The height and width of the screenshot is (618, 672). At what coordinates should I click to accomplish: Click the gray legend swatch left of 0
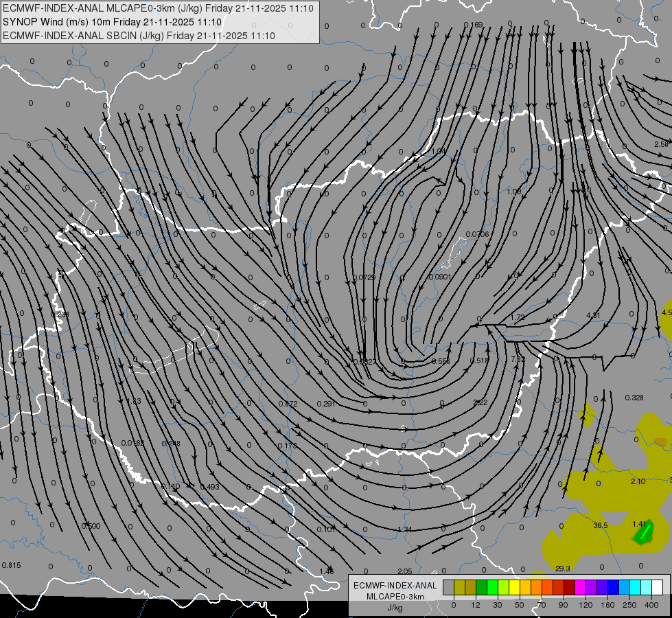pos(448,588)
